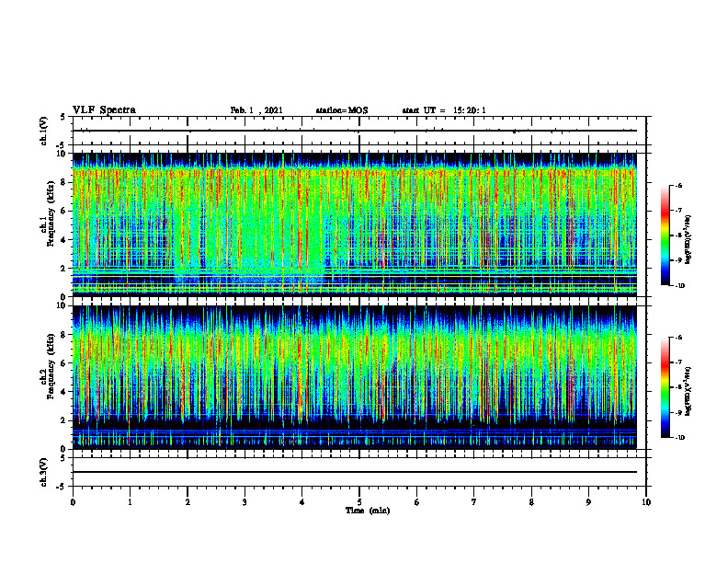The height and width of the screenshot is (563, 728).
Task: Click the "station=MOS" header label
Action: pos(342,110)
